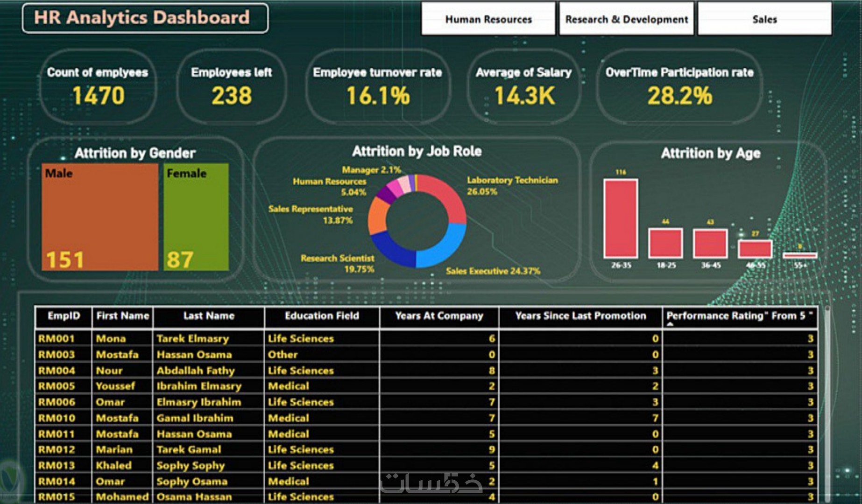Viewport: 862px width, 504px height.
Task: Select the Female block in the gender treemap
Action: click(196, 217)
